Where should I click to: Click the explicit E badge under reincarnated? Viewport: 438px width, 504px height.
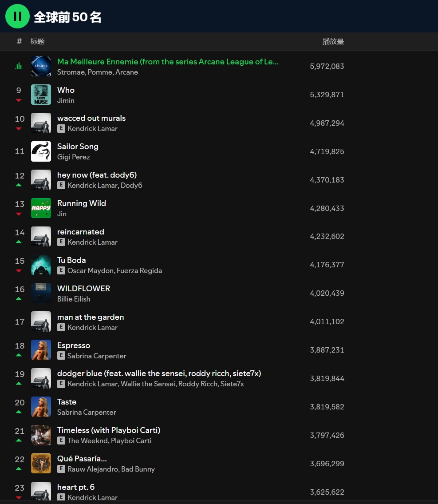61,242
